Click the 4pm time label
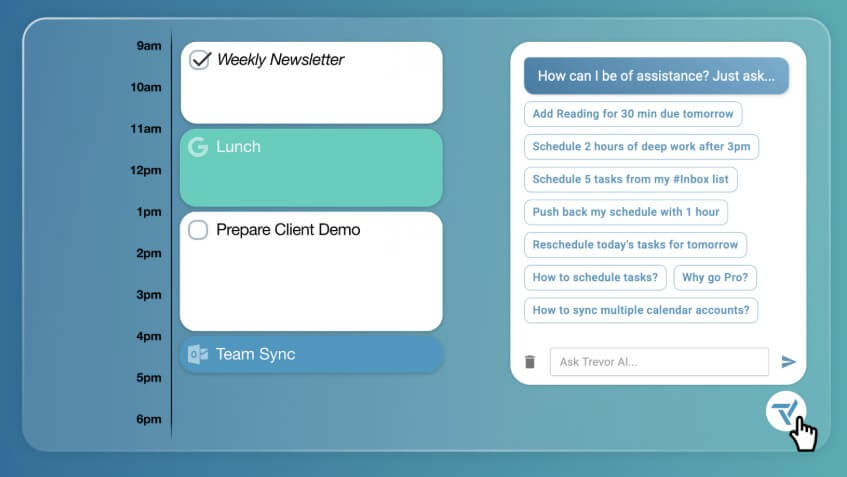Viewport: 847px width, 477px height. click(x=149, y=336)
